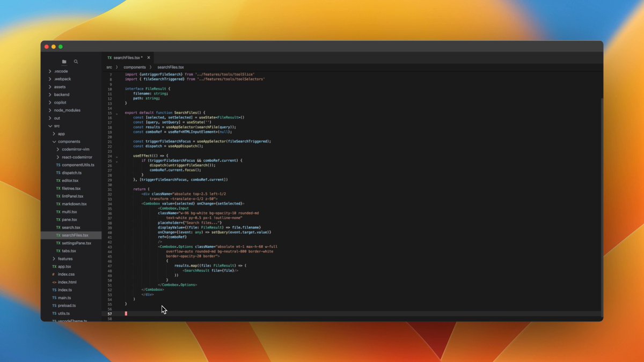Collapse the src folder
Image resolution: width=644 pixels, height=362 pixels.
[x=50, y=126]
